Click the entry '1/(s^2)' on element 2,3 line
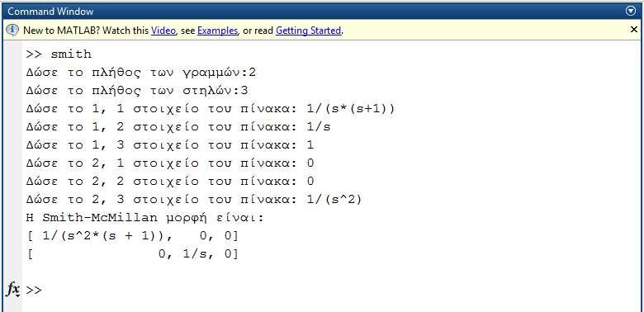The width and height of the screenshot is (644, 312). [x=334, y=200]
